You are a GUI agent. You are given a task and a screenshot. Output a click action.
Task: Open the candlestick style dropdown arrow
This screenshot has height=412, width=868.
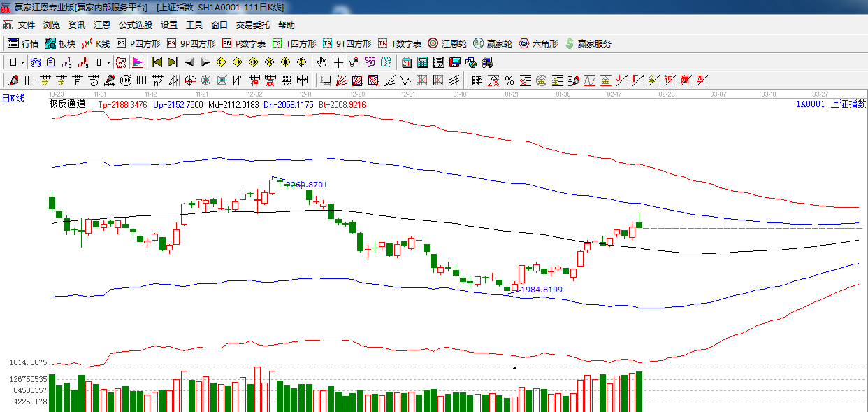point(108,62)
